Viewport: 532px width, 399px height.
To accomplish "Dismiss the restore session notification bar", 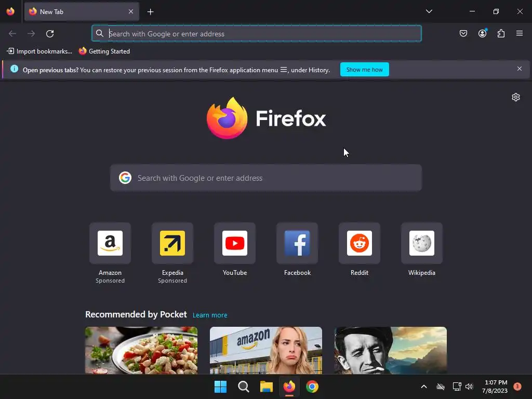I will tap(519, 69).
